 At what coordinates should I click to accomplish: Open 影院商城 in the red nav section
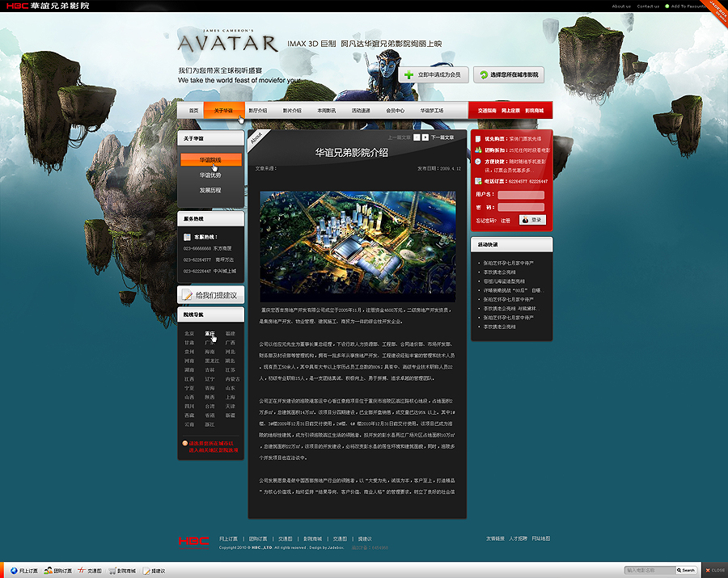pyautogui.click(x=535, y=111)
